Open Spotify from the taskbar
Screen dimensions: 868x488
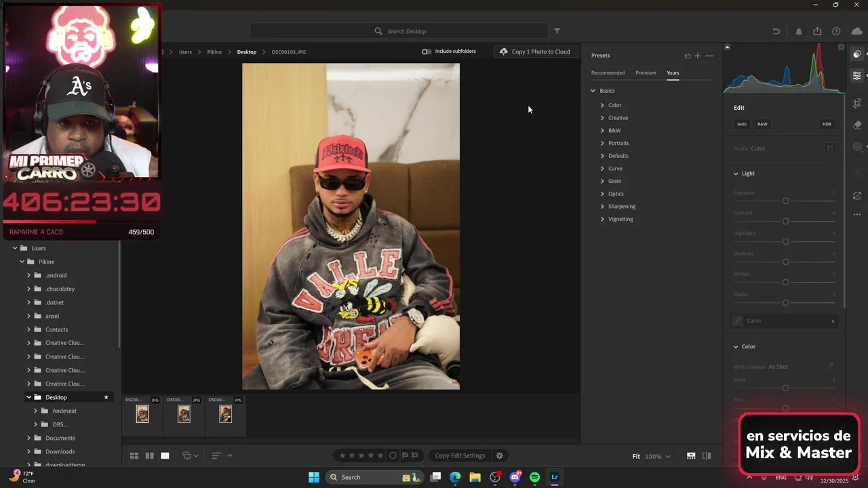pyautogui.click(x=534, y=477)
